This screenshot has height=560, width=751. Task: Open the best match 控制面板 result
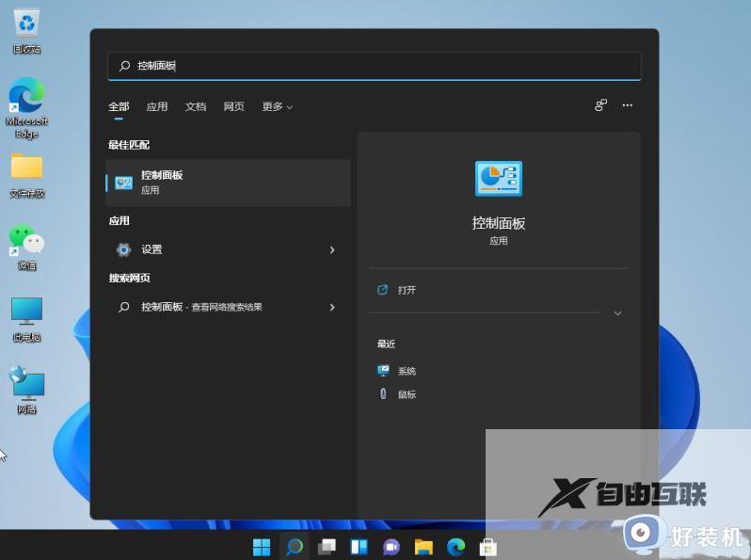(x=228, y=183)
